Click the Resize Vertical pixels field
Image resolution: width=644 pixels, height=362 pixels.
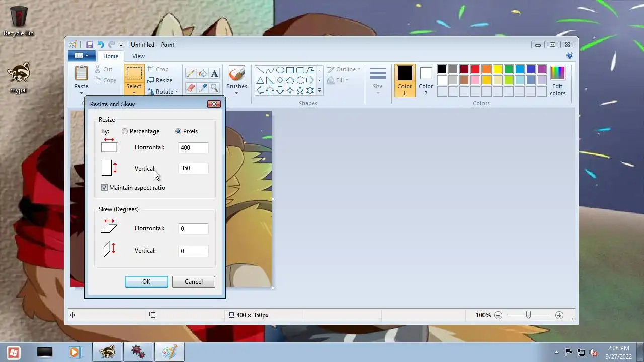193,168
